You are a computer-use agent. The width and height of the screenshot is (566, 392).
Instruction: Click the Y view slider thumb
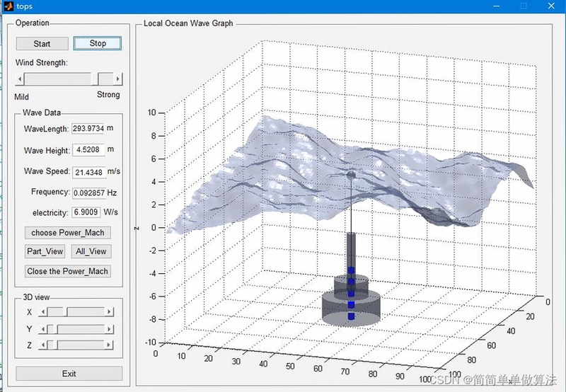(x=56, y=329)
